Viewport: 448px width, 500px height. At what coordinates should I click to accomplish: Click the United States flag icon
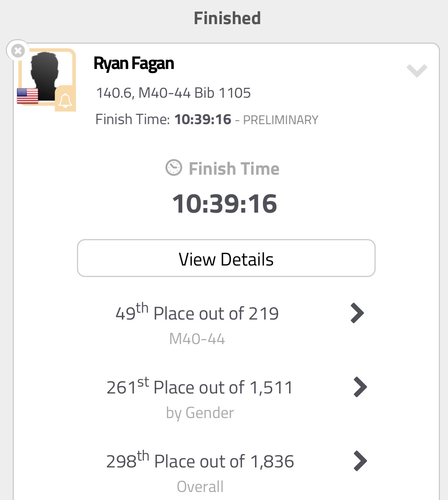coord(28,96)
